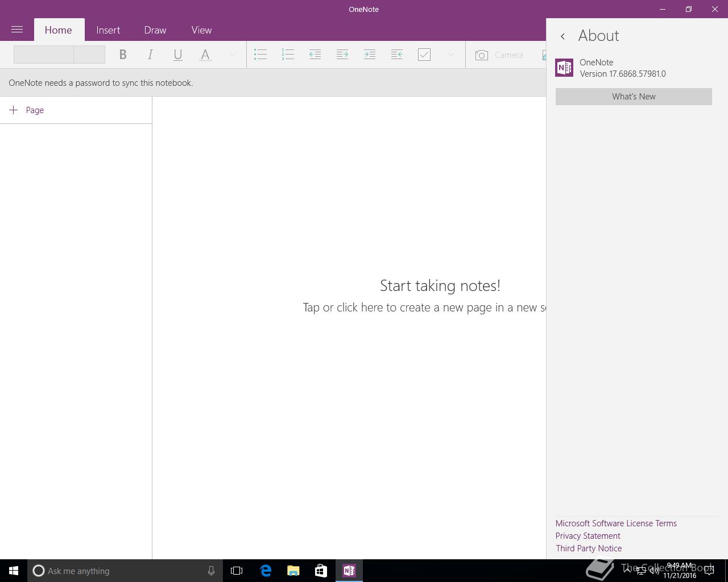This screenshot has width=728, height=582.
Task: Open the font size box
Action: point(89,55)
